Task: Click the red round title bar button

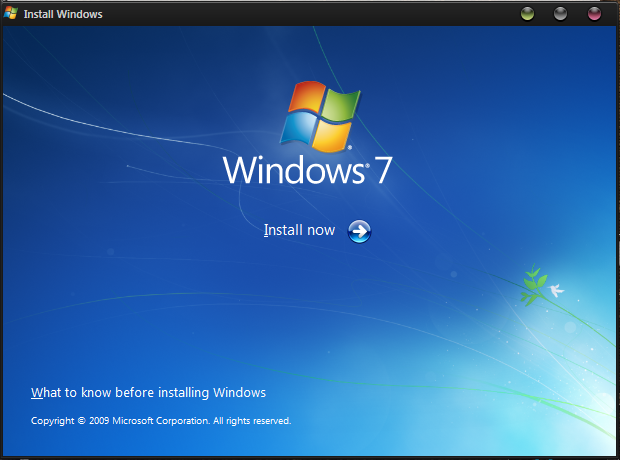Action: [594, 14]
